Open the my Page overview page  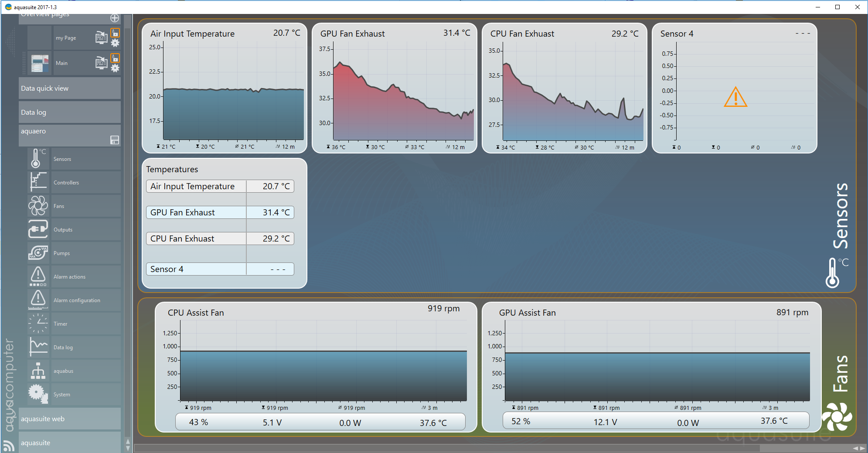[66, 38]
